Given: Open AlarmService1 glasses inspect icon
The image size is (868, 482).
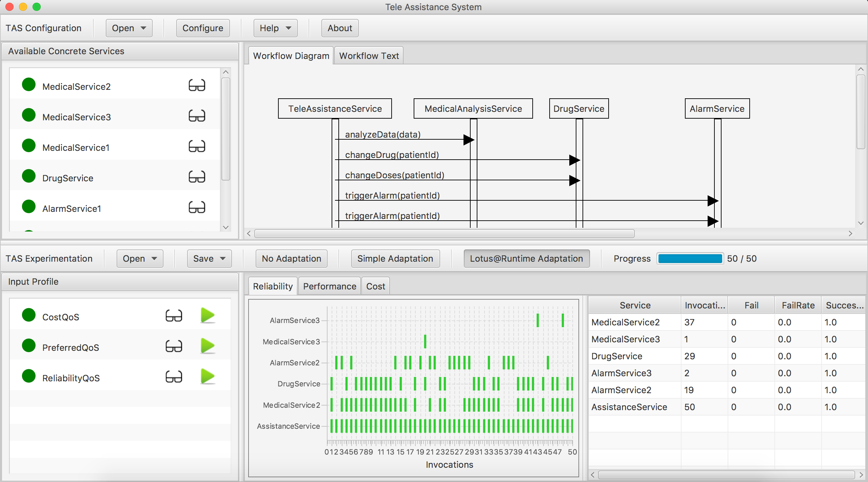Looking at the screenshot, I should point(197,208).
